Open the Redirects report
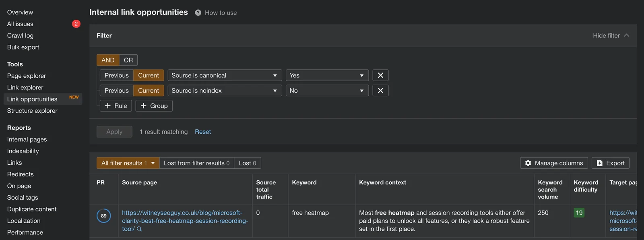 pyautogui.click(x=21, y=174)
